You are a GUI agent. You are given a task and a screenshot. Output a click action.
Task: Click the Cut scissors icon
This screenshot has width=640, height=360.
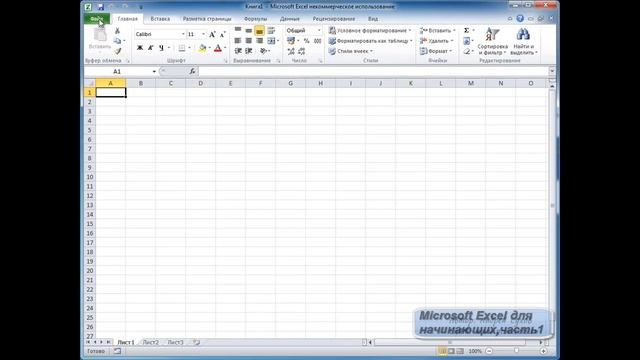pyautogui.click(x=118, y=31)
